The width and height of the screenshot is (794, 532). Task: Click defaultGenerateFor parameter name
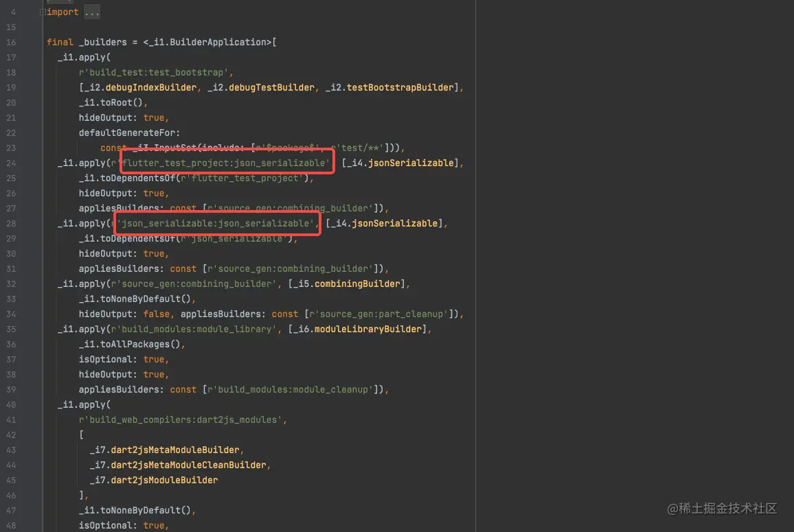127,133
